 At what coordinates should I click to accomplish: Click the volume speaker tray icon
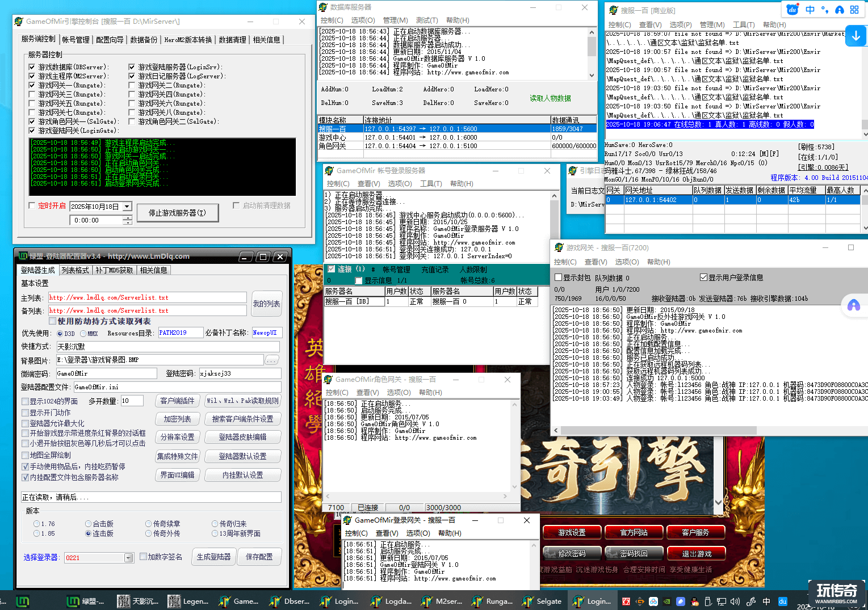click(x=735, y=601)
